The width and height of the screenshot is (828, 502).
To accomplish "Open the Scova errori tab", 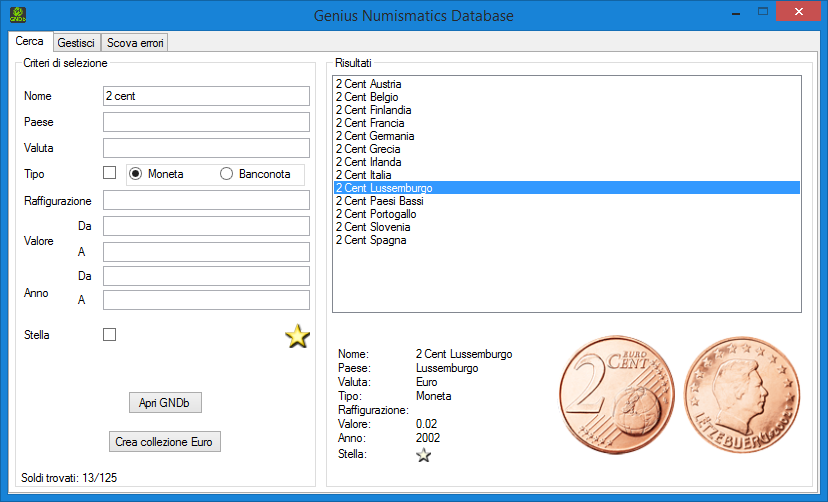I will tap(136, 43).
